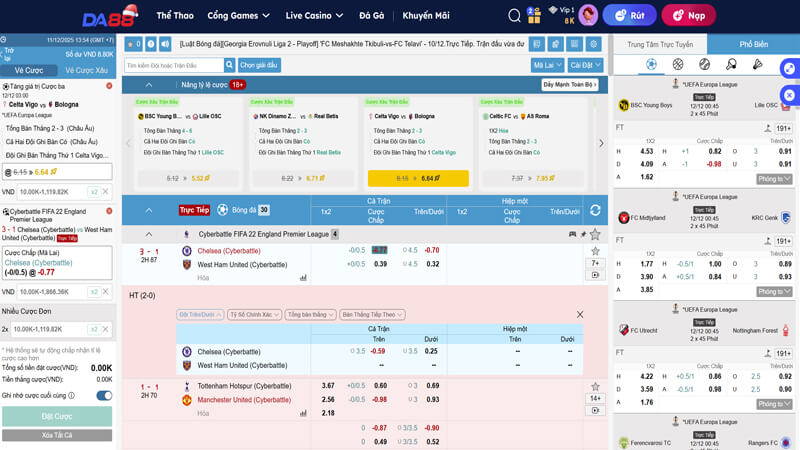Switch to Vé Cược Xâu tab
Image resolution: width=800 pixels, height=450 pixels.
click(x=86, y=70)
